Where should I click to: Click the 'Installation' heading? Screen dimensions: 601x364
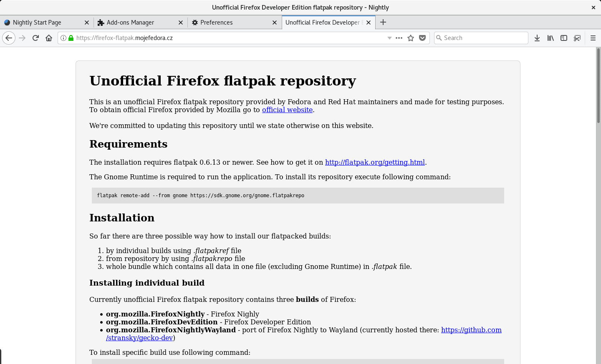point(122,218)
